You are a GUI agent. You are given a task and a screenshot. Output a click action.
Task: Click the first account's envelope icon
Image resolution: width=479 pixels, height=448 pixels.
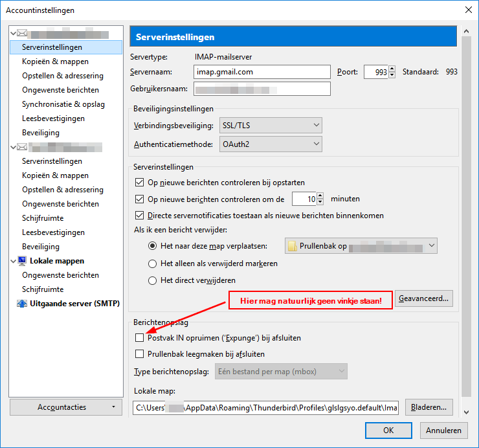coord(22,33)
